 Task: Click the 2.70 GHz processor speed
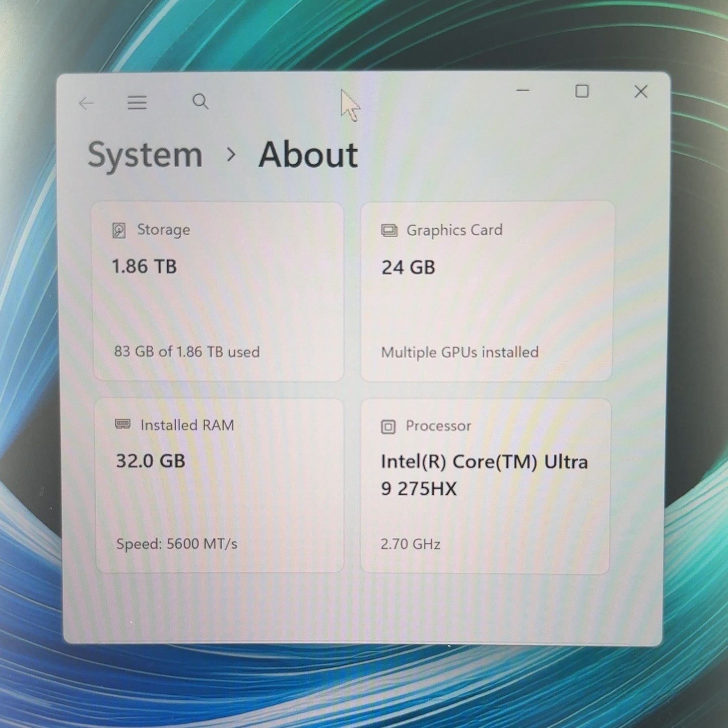[411, 544]
